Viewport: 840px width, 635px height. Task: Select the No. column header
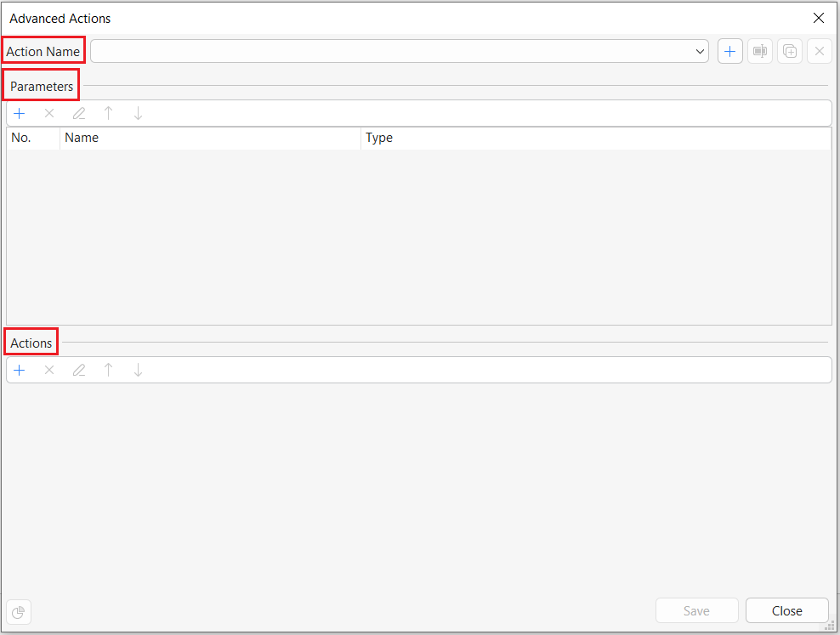(21, 138)
